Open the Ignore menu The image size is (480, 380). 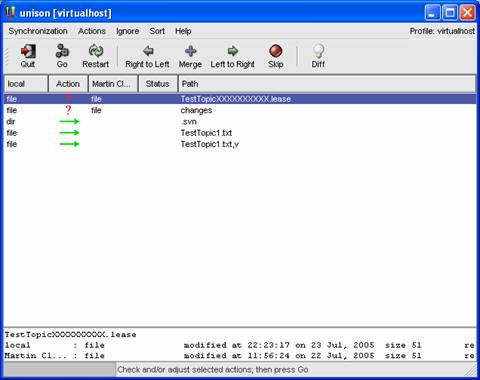127,31
